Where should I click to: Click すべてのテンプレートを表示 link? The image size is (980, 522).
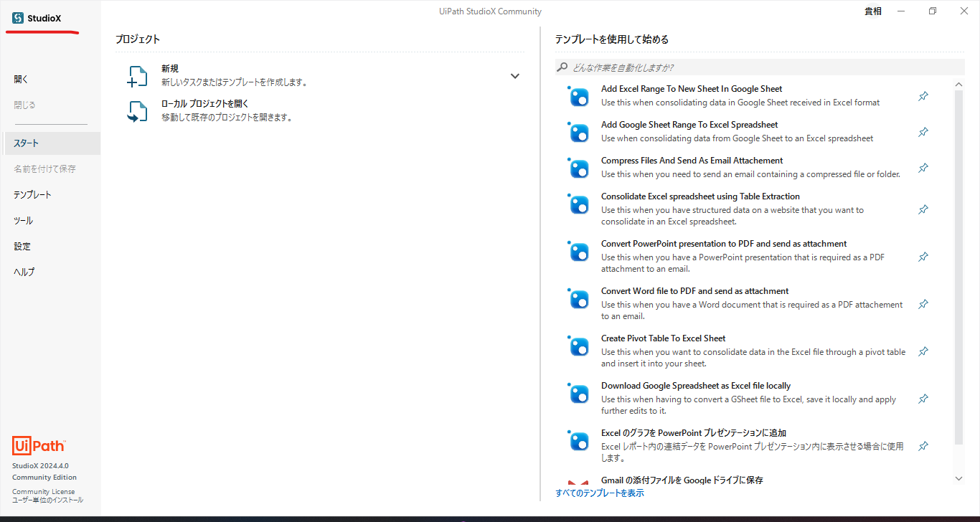600,493
